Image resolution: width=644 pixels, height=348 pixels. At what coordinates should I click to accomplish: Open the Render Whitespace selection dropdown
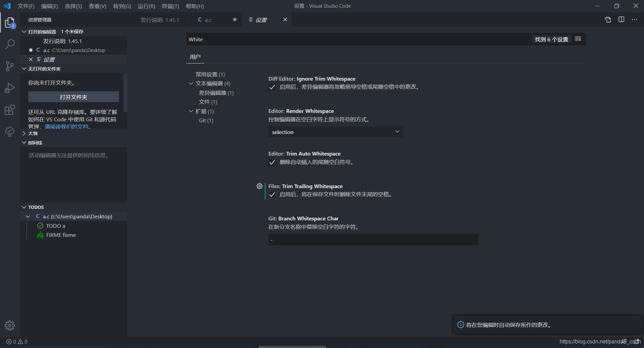335,132
